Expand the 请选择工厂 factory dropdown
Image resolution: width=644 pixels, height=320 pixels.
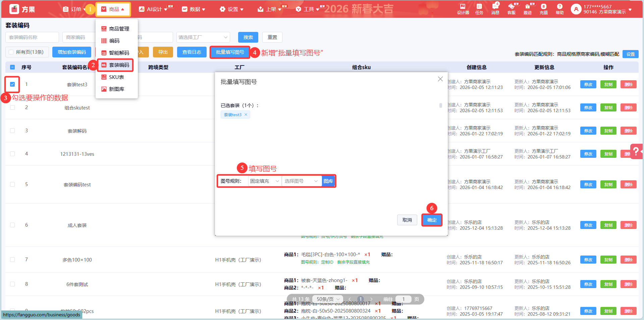[x=203, y=37]
